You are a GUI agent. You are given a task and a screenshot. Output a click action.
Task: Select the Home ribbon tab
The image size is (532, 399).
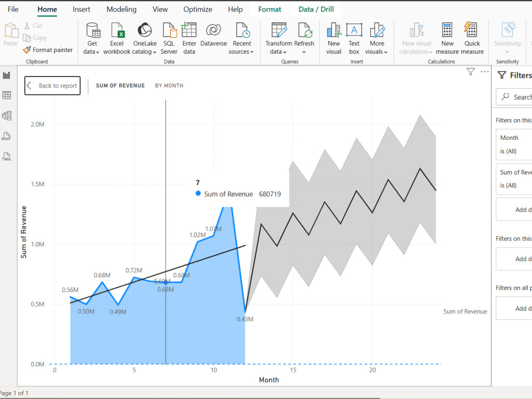47,9
